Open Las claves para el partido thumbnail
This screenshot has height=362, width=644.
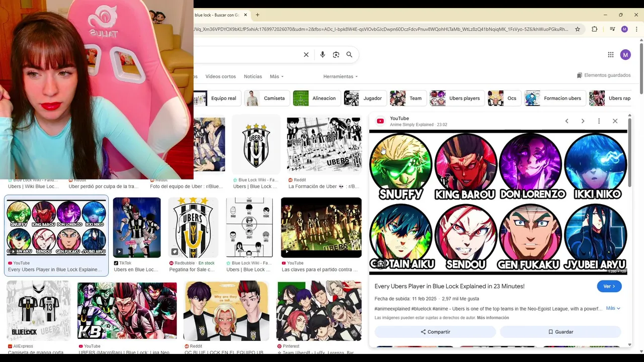(321, 228)
